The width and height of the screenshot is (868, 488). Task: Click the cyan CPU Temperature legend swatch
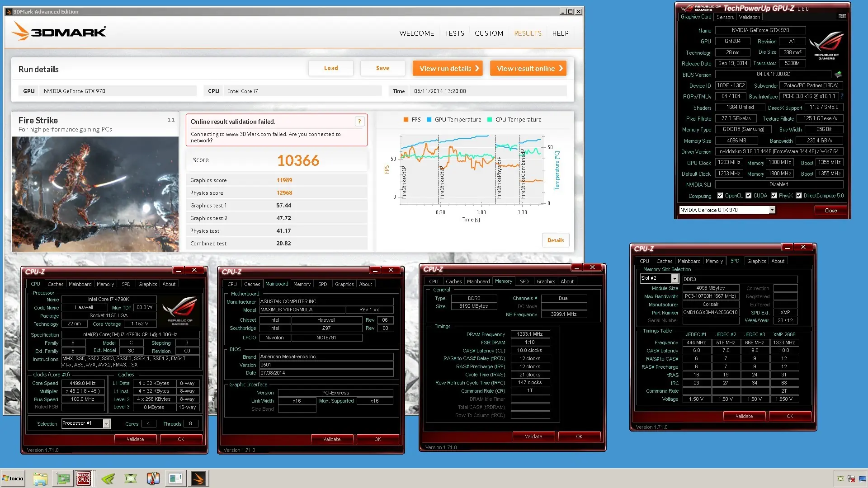coord(490,120)
